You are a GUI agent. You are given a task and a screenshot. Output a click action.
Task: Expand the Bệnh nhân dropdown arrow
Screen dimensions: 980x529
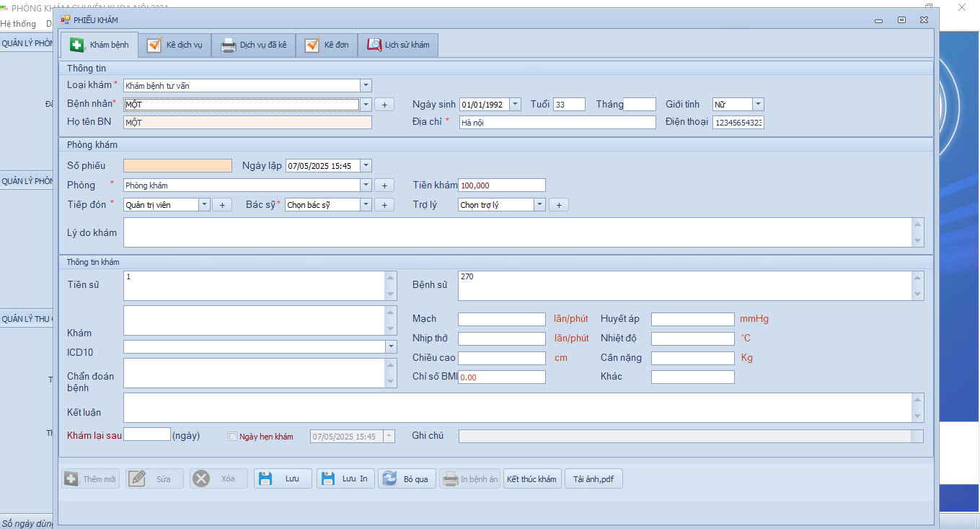[366, 105]
